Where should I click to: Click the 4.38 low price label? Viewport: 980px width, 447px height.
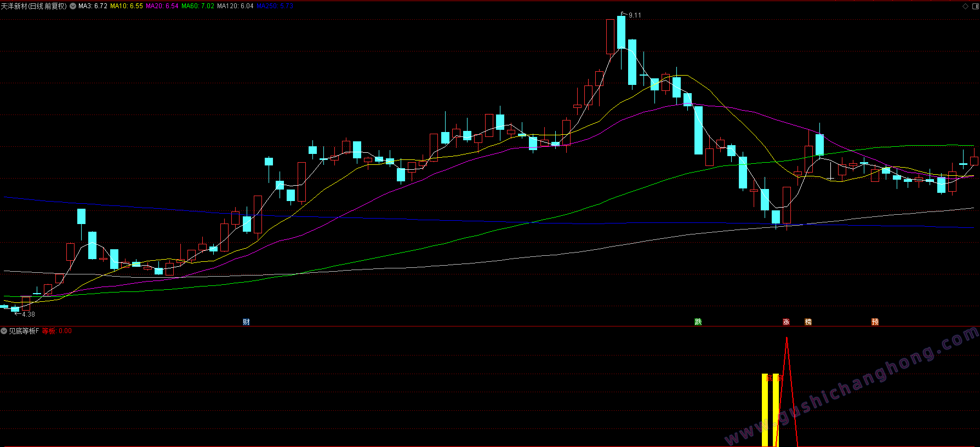(x=29, y=314)
